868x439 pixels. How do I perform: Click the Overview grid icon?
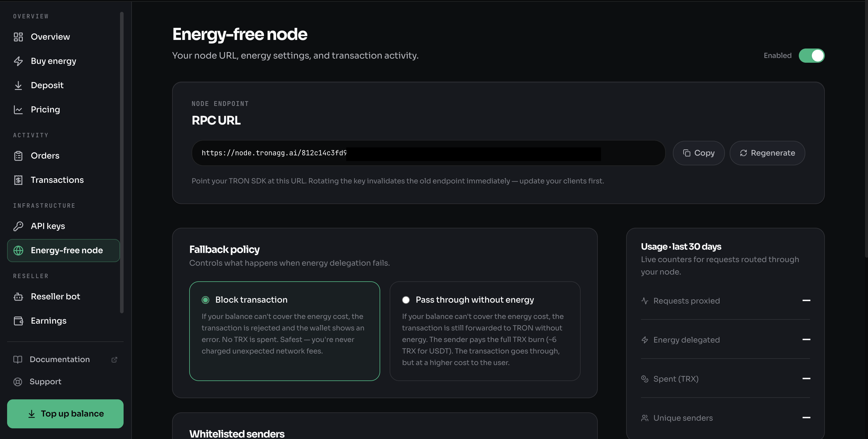(x=18, y=37)
